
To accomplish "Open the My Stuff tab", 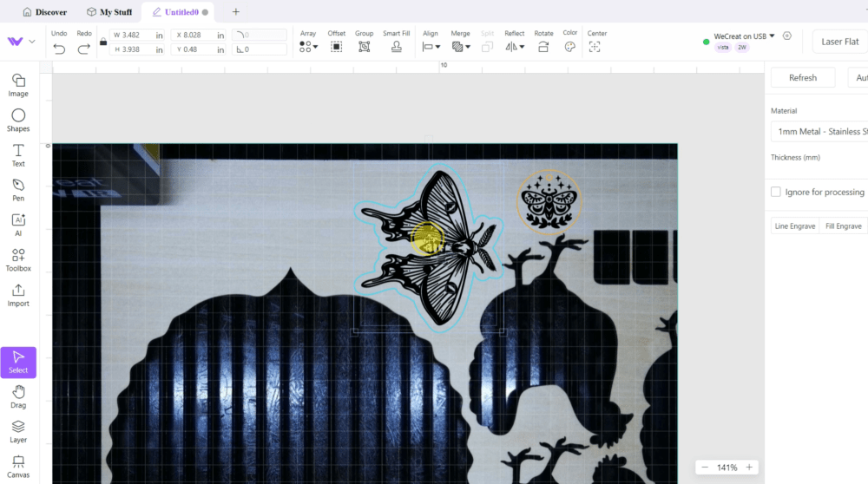I will [x=109, y=12].
